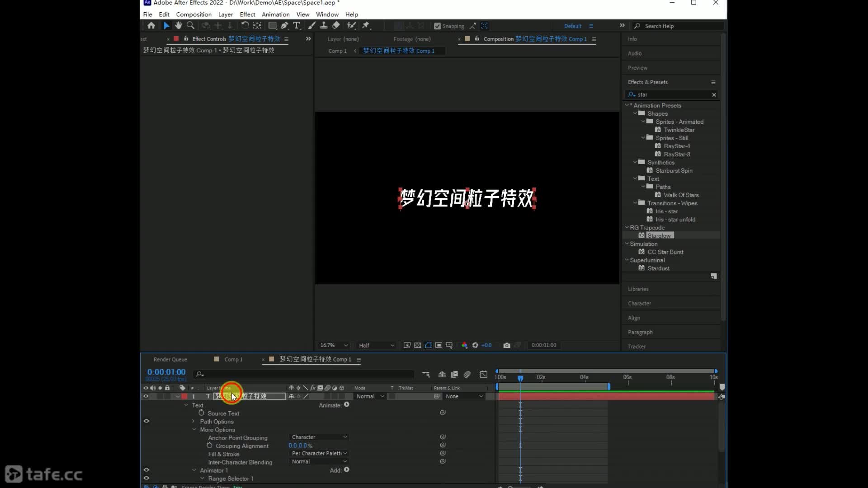
Task: Open the Composition menu
Action: 193,14
